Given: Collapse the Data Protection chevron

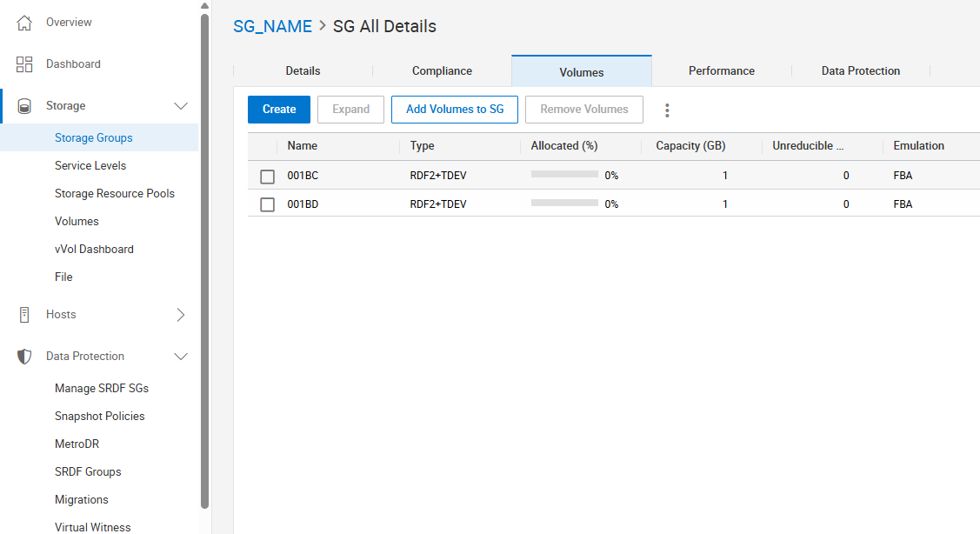Looking at the screenshot, I should click(181, 357).
